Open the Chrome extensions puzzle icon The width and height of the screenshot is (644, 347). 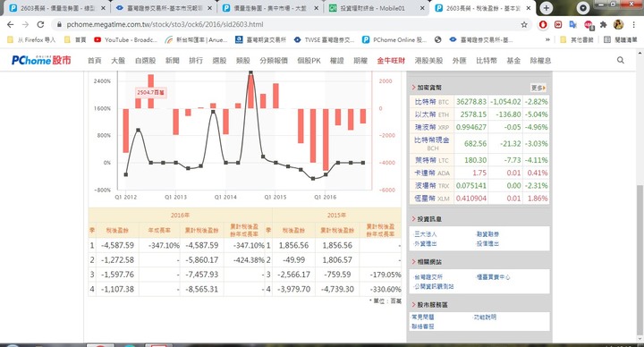604,25
